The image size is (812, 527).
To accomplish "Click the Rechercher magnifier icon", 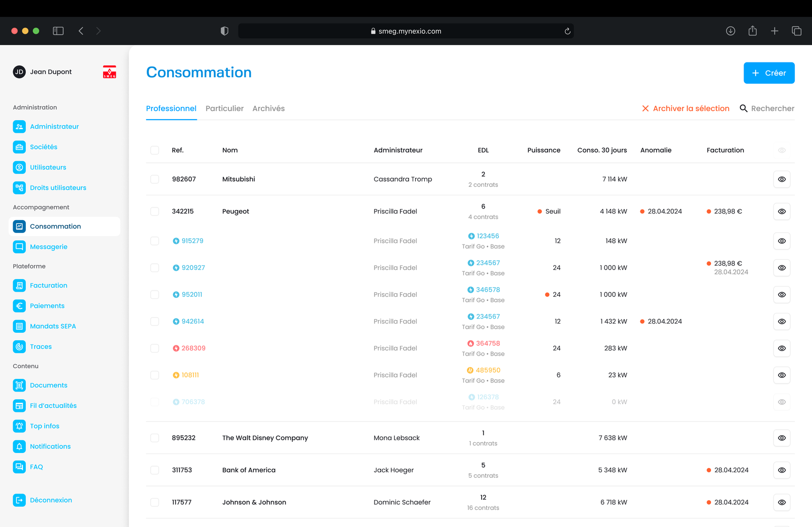I will click(743, 109).
